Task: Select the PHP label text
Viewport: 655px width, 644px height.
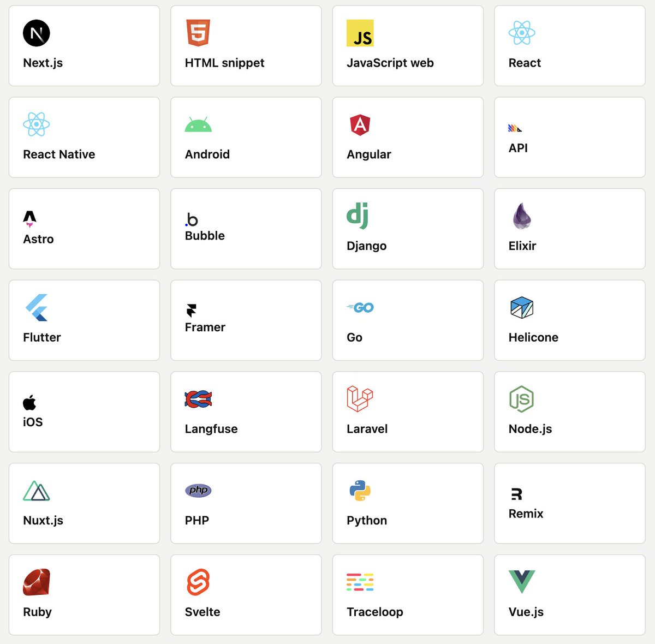Action: [x=196, y=521]
